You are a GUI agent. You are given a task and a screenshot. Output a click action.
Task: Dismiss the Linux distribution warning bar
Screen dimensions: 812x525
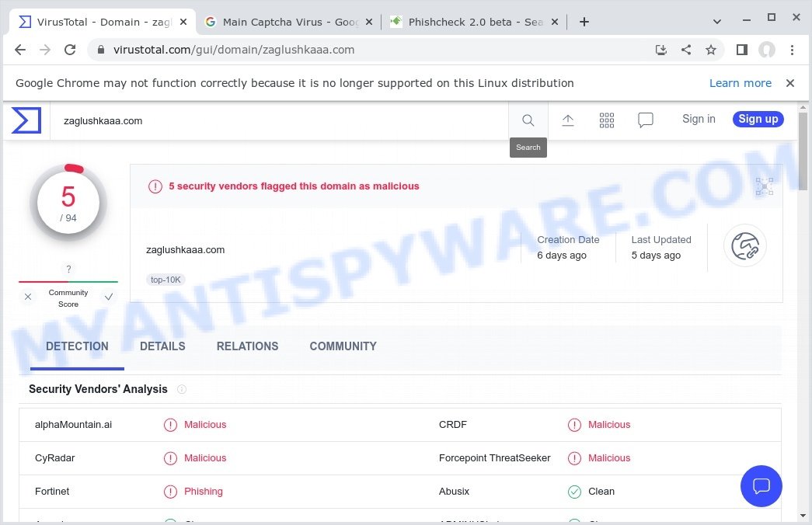click(x=789, y=83)
